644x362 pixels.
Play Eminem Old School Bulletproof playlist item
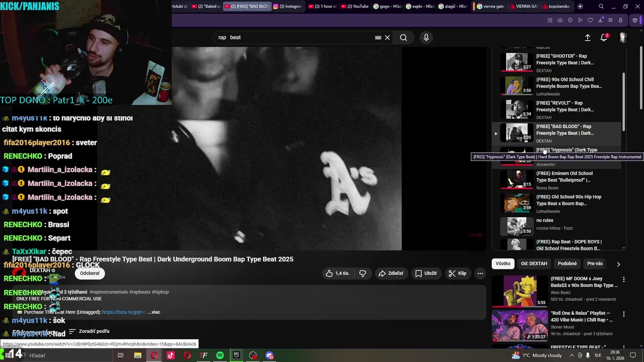(556, 180)
